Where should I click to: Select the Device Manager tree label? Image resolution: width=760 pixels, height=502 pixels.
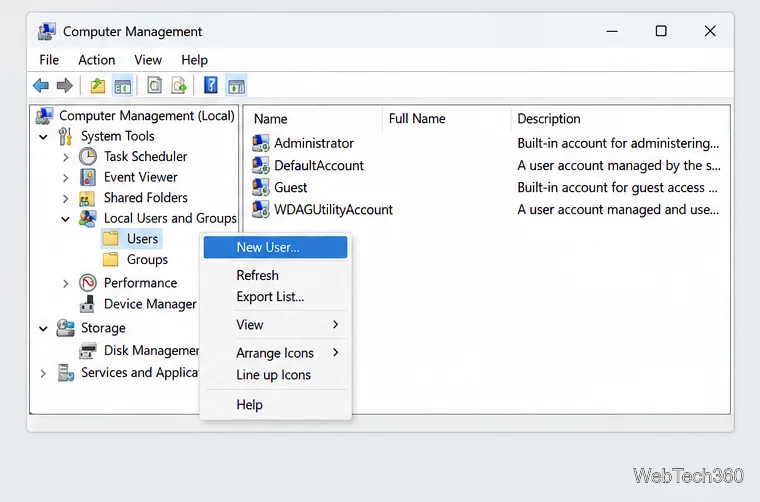[150, 304]
